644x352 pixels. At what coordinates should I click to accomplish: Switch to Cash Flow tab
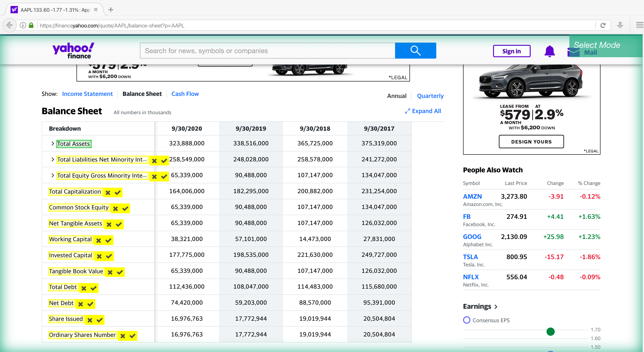tap(185, 94)
